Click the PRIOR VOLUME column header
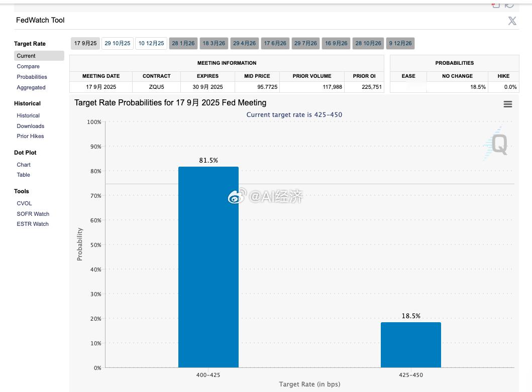Image resolution: width=532 pixels, height=392 pixels. (x=312, y=76)
